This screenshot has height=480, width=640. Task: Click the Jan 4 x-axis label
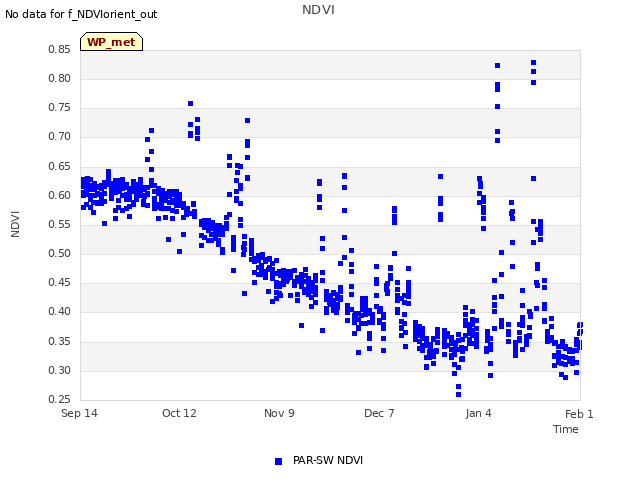478,413
